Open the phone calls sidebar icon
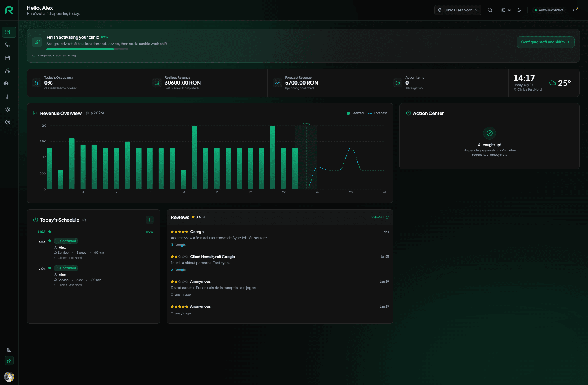Viewport: 588px width, 385px height. click(x=8, y=45)
